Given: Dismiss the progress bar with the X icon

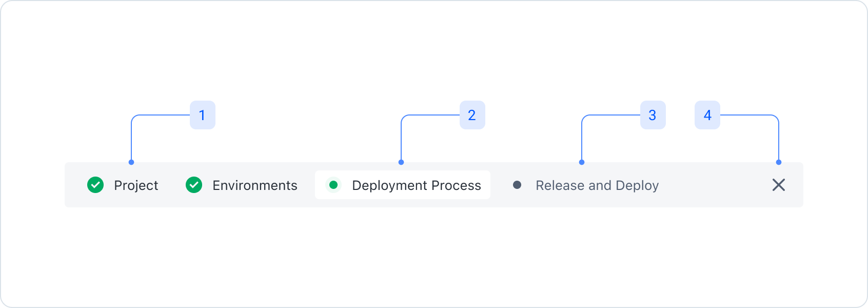Looking at the screenshot, I should [x=779, y=185].
